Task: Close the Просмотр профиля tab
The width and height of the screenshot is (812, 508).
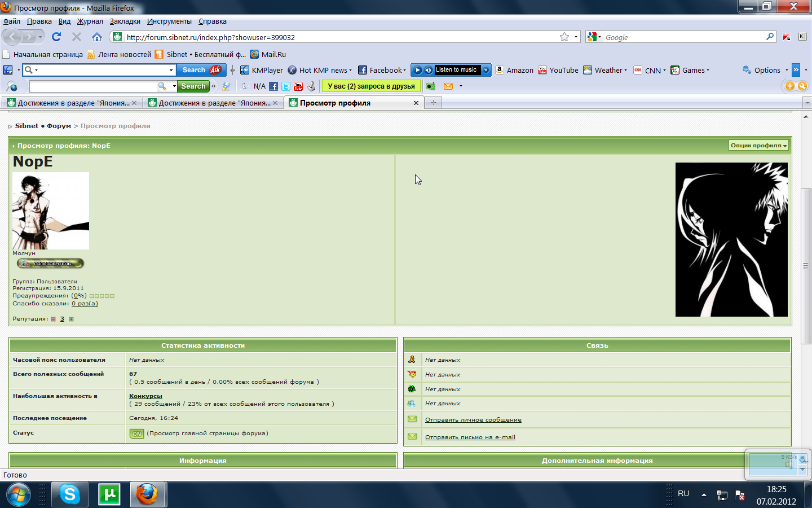Action: pyautogui.click(x=416, y=103)
